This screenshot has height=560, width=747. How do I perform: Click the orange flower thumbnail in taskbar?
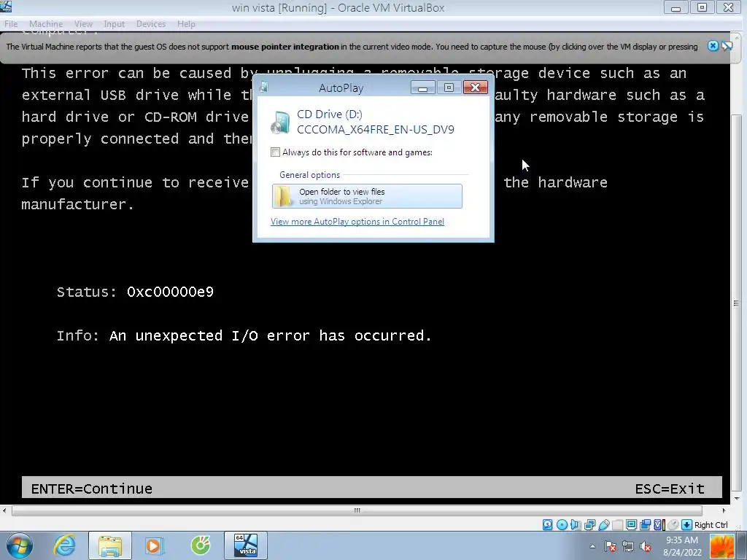722,546
